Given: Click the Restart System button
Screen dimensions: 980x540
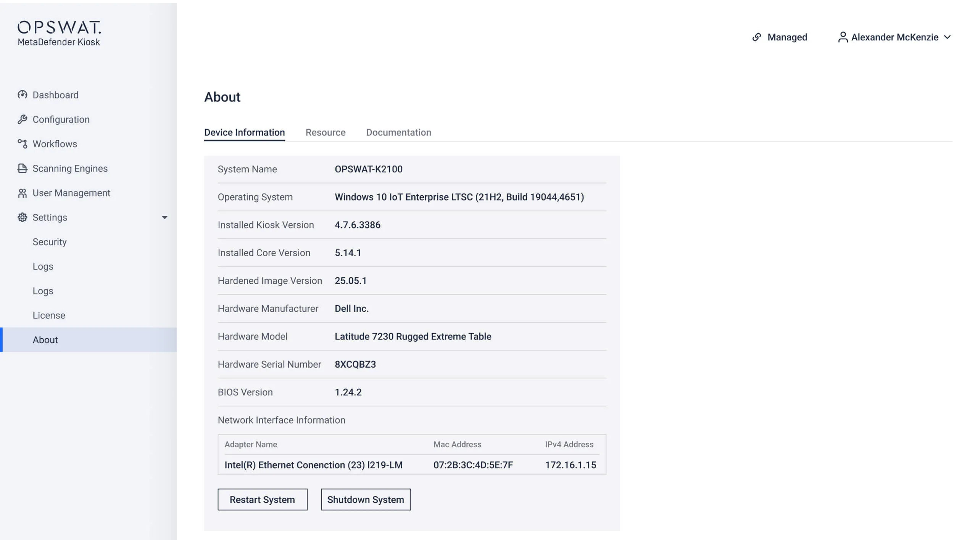Looking at the screenshot, I should click(262, 499).
